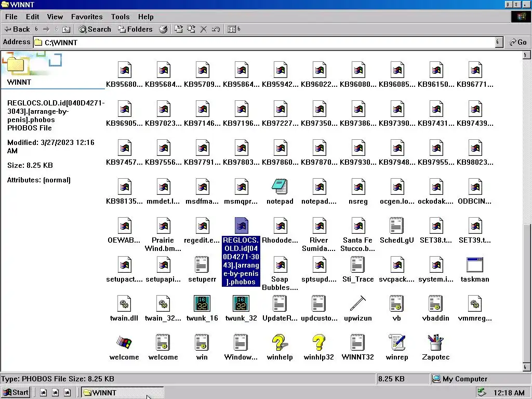The height and width of the screenshot is (399, 532).
Task: Expand the Forward history dropdown arrow
Action: coord(56,29)
